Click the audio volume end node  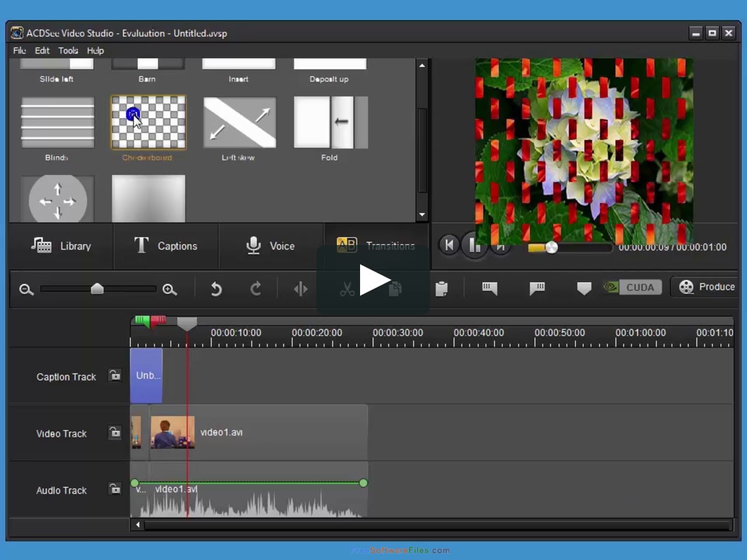pyautogui.click(x=364, y=483)
